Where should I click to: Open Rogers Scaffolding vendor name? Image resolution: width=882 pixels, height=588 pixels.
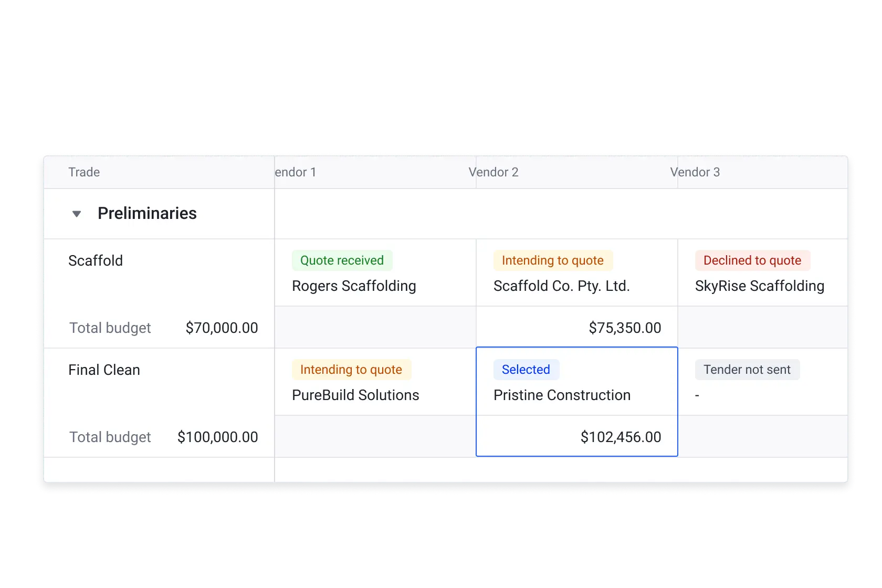[354, 286]
